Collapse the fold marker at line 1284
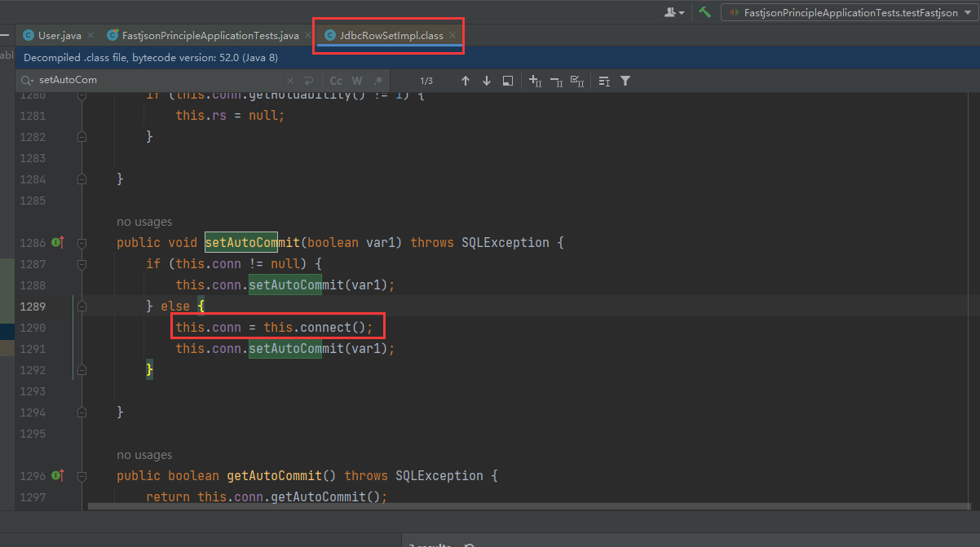This screenshot has height=547, width=980. point(82,179)
